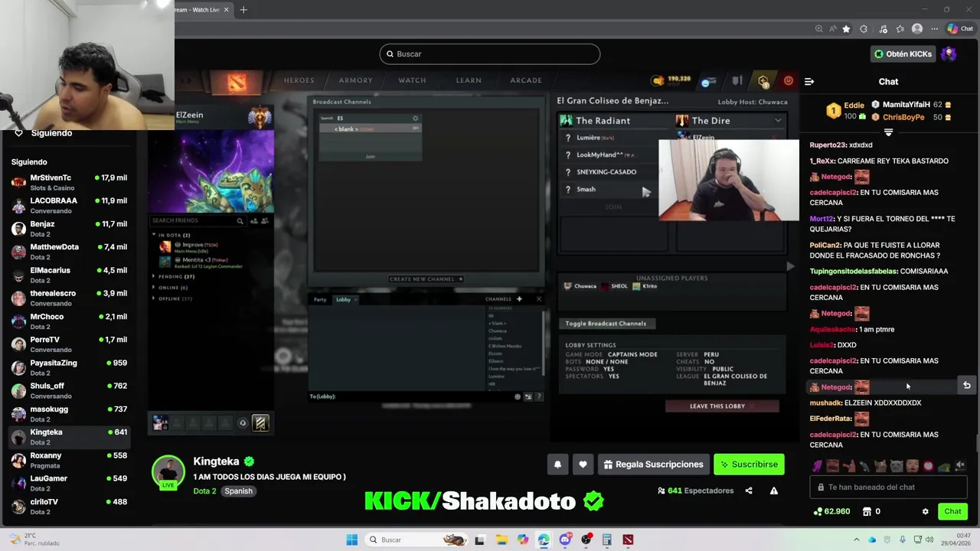Click the Suscribirse button
Screen dimensions: 980x551
[x=750, y=465]
